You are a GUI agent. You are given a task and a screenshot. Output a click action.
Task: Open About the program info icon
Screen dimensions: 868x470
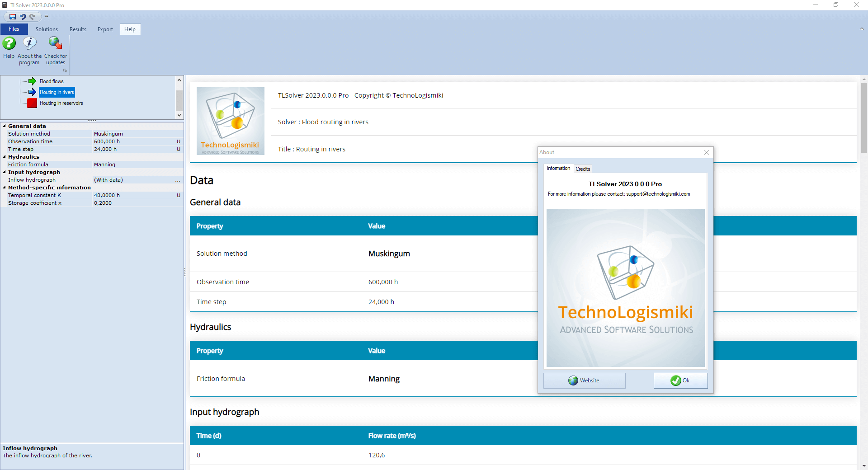[x=29, y=44]
